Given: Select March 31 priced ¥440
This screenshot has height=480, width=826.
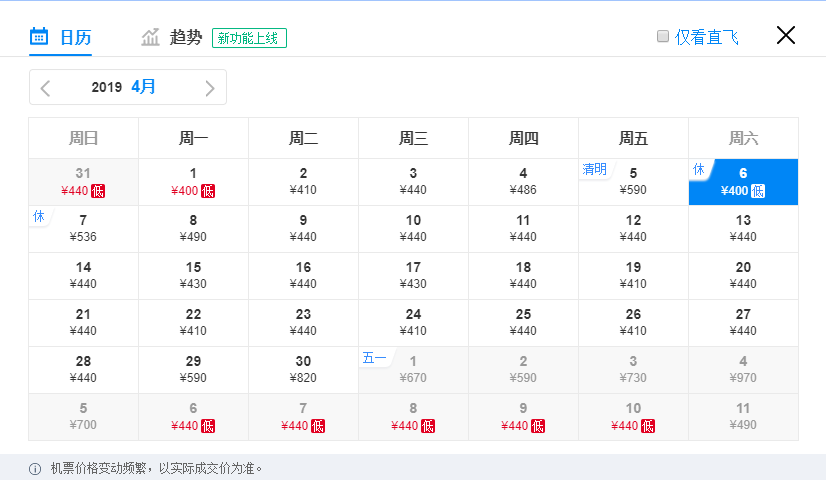Looking at the screenshot, I should click(83, 182).
